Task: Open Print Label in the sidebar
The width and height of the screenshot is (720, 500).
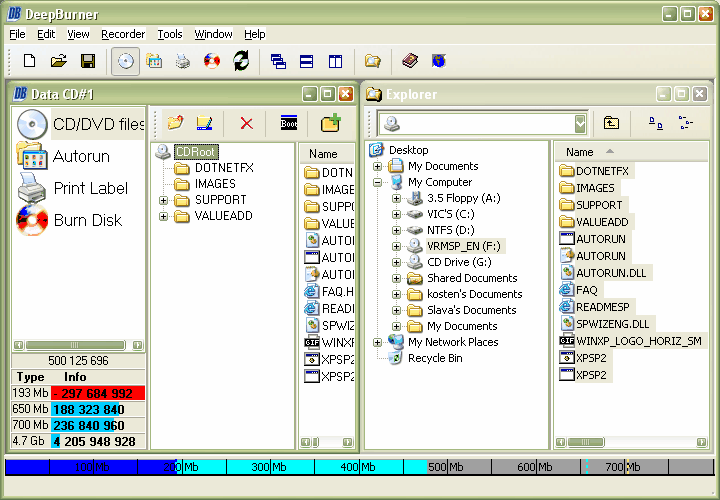Action: click(73, 188)
